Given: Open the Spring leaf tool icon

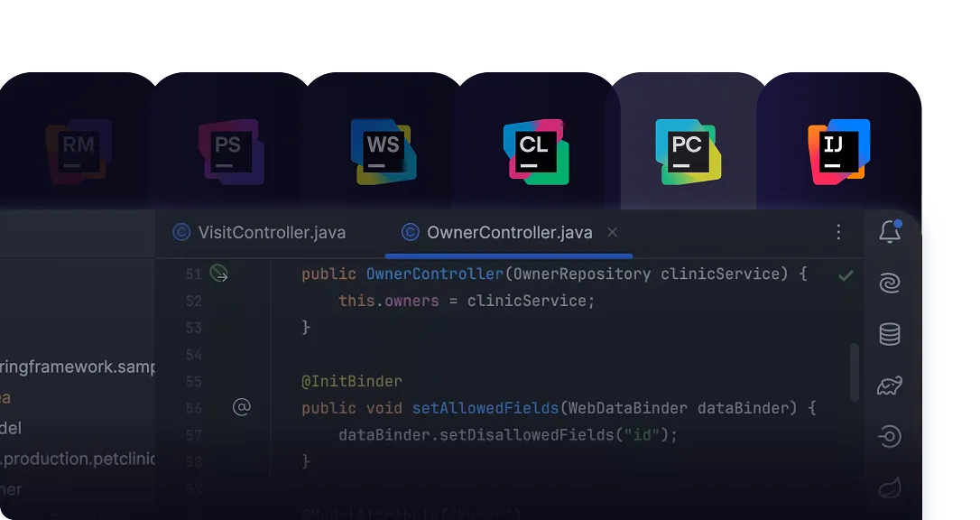Looking at the screenshot, I should 890,487.
